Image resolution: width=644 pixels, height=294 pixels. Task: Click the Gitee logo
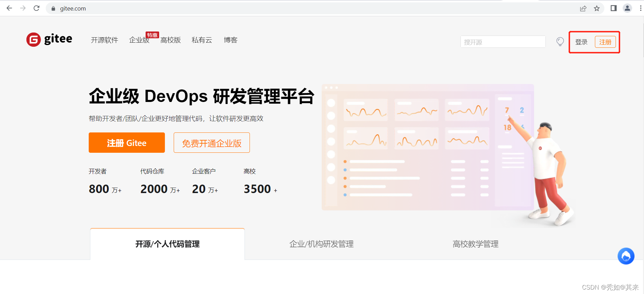click(x=49, y=39)
